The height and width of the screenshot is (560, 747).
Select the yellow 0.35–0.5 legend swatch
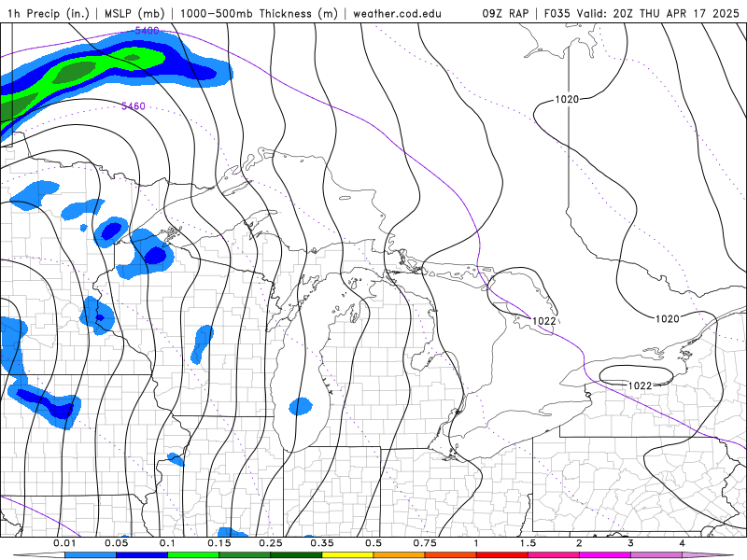(347, 555)
